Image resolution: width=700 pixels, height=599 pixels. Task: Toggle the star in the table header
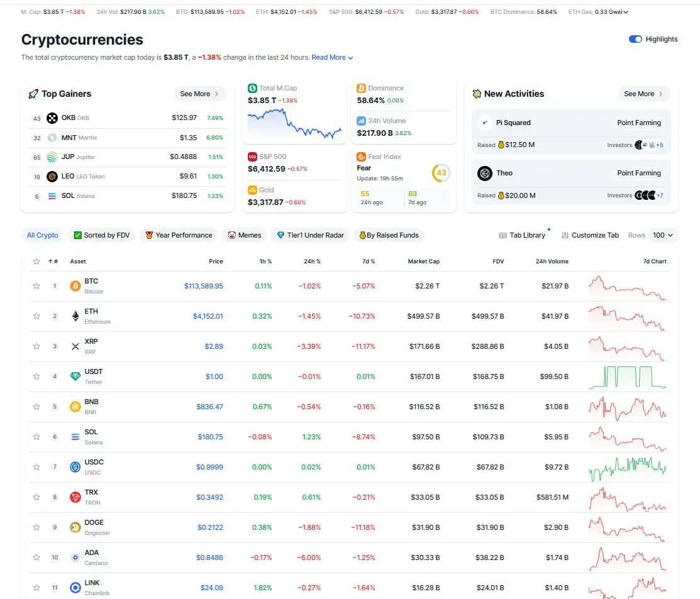36,261
